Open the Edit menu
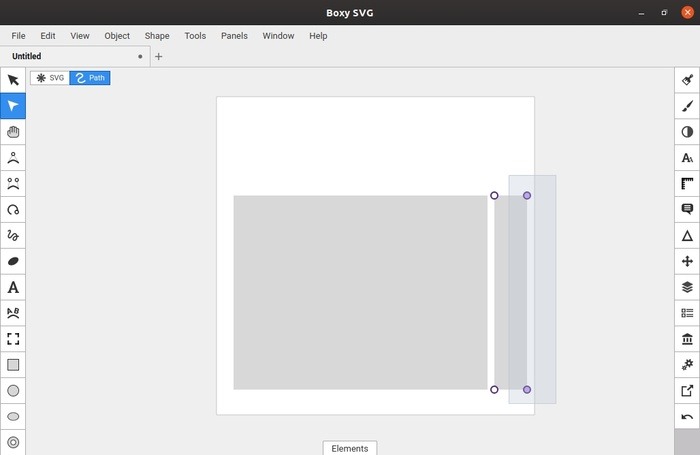The width and height of the screenshot is (700, 455). coord(48,36)
